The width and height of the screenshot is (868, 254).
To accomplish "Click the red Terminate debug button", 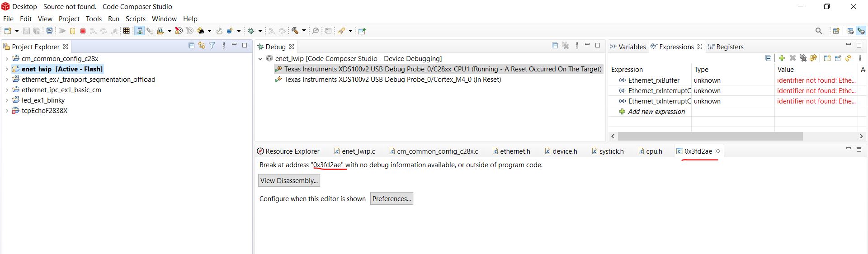I will pos(83,31).
